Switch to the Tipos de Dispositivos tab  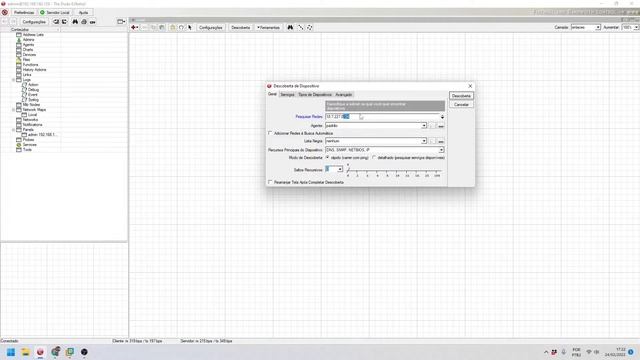tap(315, 94)
